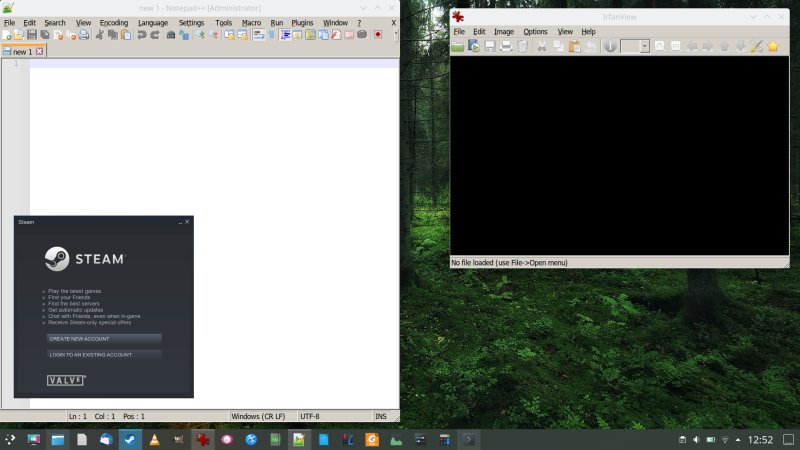800x450 pixels.
Task: Click the Print icon in Notepad++ toolbar
Action: point(83,35)
